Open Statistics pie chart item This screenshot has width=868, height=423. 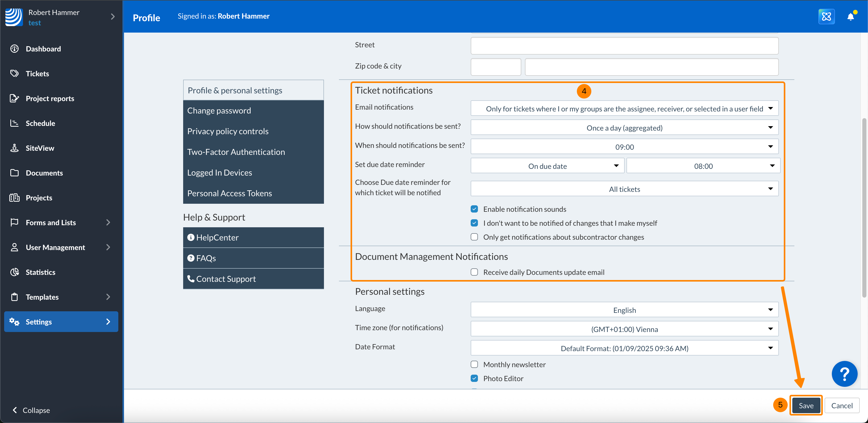click(15, 272)
